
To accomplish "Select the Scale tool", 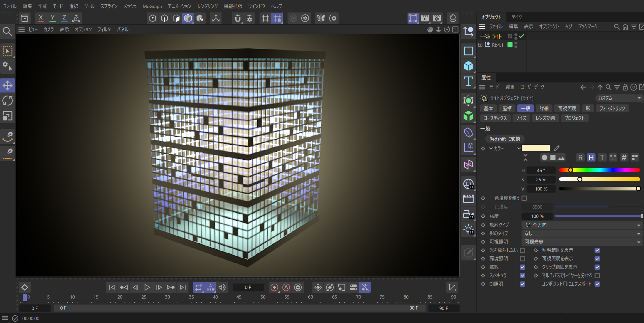I will click(7, 116).
